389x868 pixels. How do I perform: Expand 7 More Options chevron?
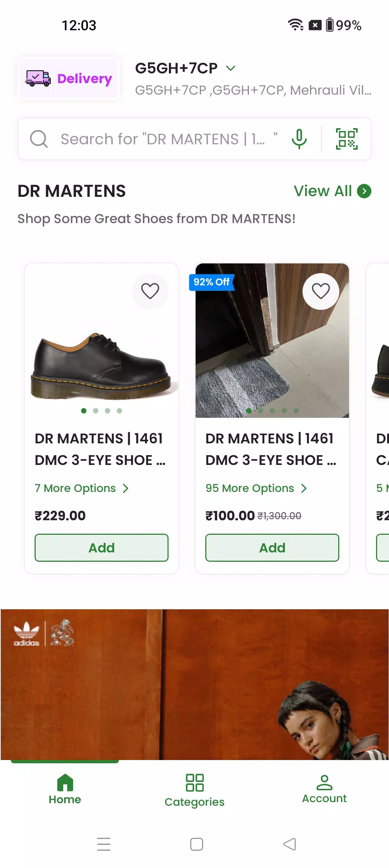[x=125, y=488]
